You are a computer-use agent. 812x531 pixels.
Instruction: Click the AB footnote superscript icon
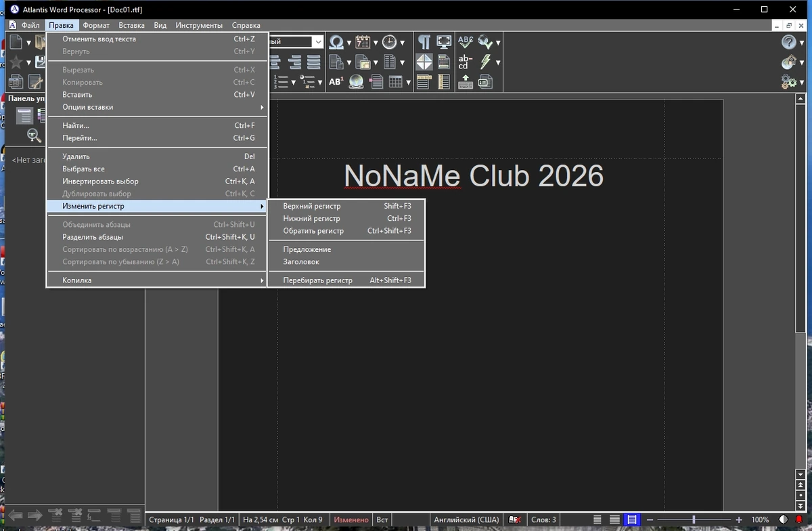(336, 82)
